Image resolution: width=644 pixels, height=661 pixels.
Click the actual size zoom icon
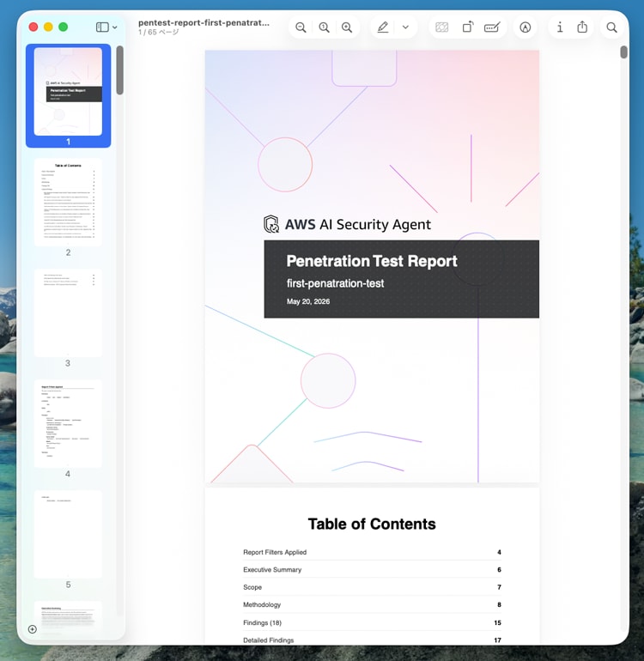[x=324, y=27]
